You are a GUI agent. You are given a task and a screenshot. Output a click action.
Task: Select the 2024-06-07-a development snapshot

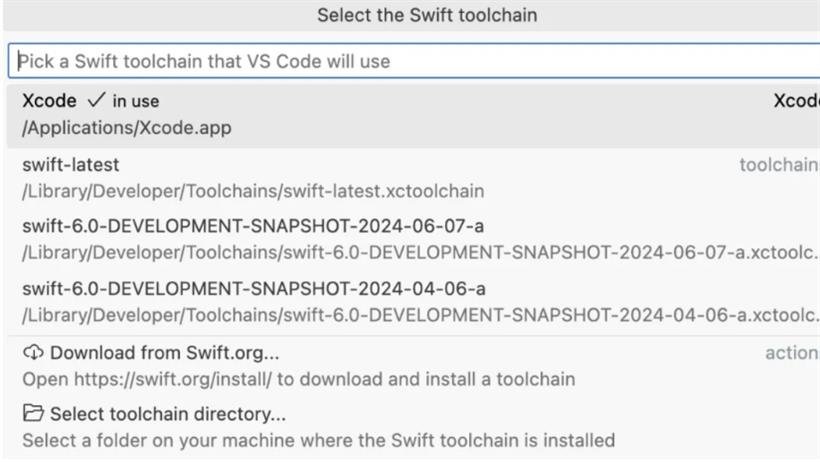(414, 239)
